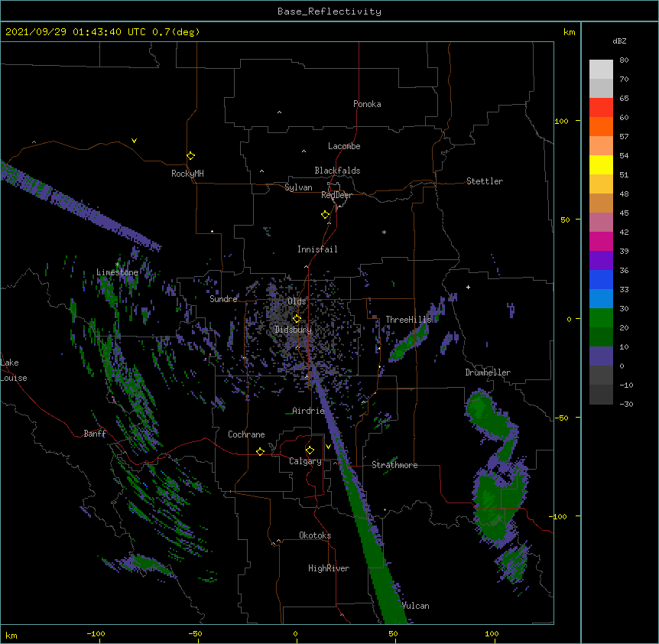Select the HighRiver map label

tap(329, 568)
